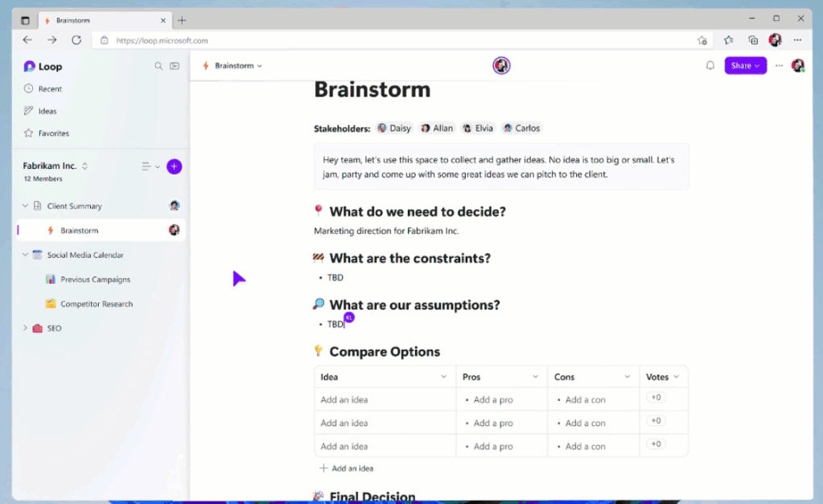Open the Competitor Research page

click(x=97, y=304)
